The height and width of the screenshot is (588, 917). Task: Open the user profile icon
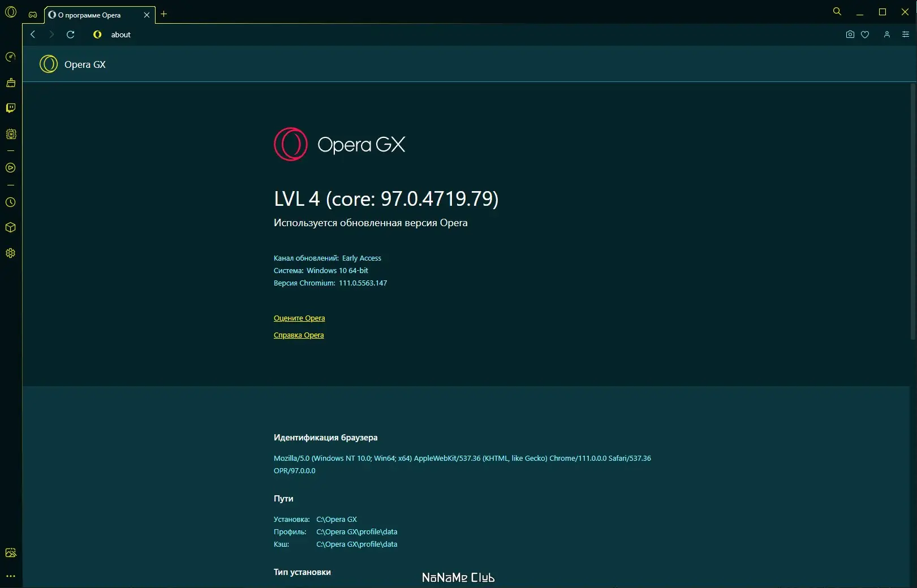click(887, 34)
